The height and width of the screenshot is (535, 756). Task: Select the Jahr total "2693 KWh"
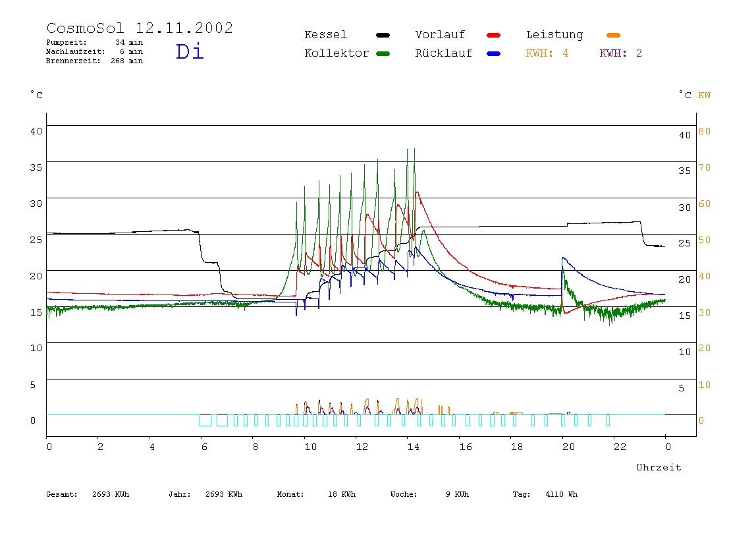point(224,494)
